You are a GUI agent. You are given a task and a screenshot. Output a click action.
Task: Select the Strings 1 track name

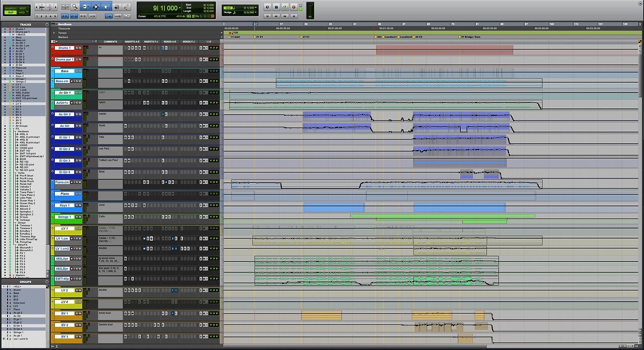(64, 217)
